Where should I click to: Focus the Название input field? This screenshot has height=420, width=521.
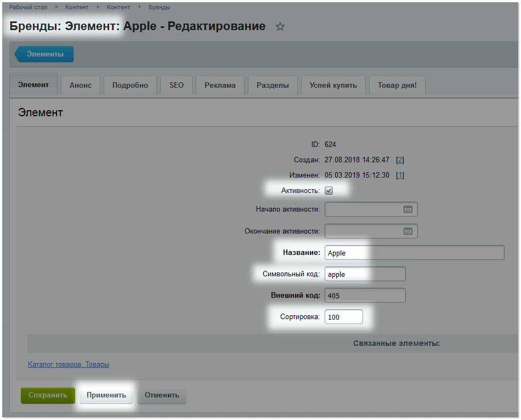point(415,253)
